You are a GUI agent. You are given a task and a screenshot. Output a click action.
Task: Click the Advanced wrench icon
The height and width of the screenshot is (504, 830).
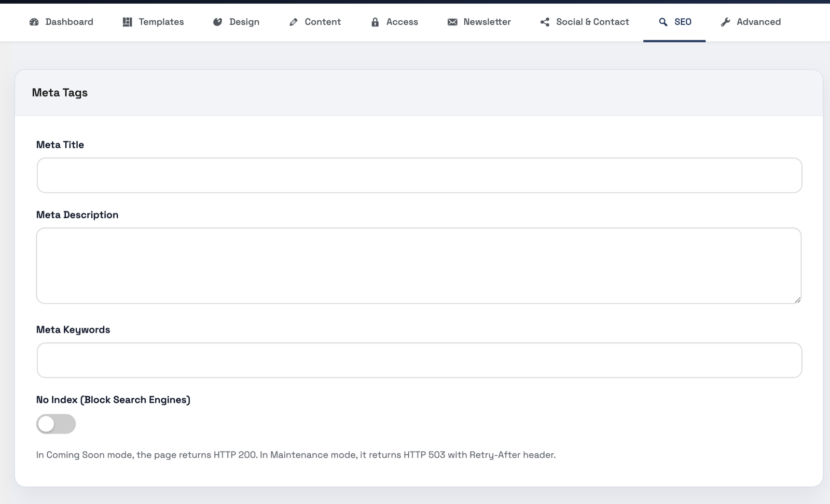click(x=725, y=22)
